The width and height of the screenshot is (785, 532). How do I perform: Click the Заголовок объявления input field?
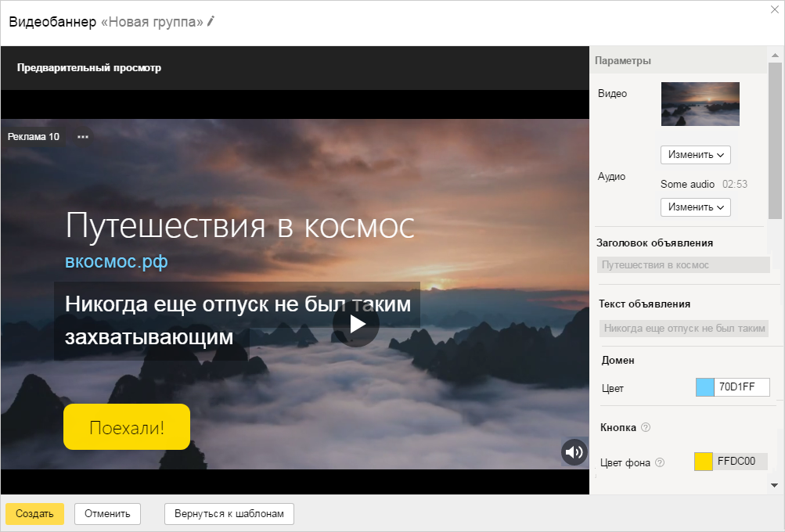[683, 264]
